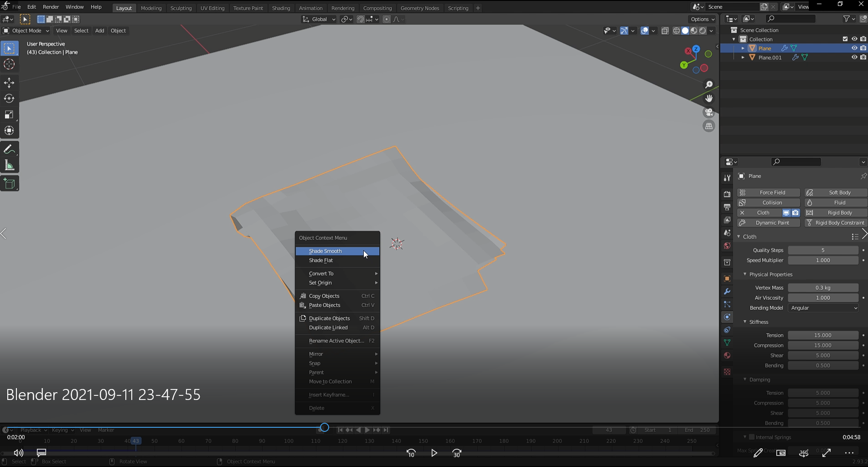This screenshot has height=467, width=868.
Task: Select the Measure tool
Action: click(x=9, y=165)
